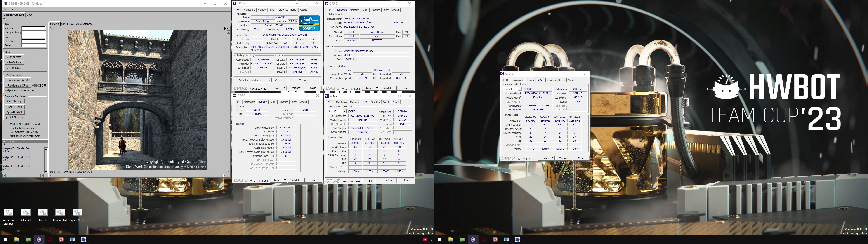The height and width of the screenshot is (244, 868).
Task: Click the red AMD tray icon
Action: 425,240
